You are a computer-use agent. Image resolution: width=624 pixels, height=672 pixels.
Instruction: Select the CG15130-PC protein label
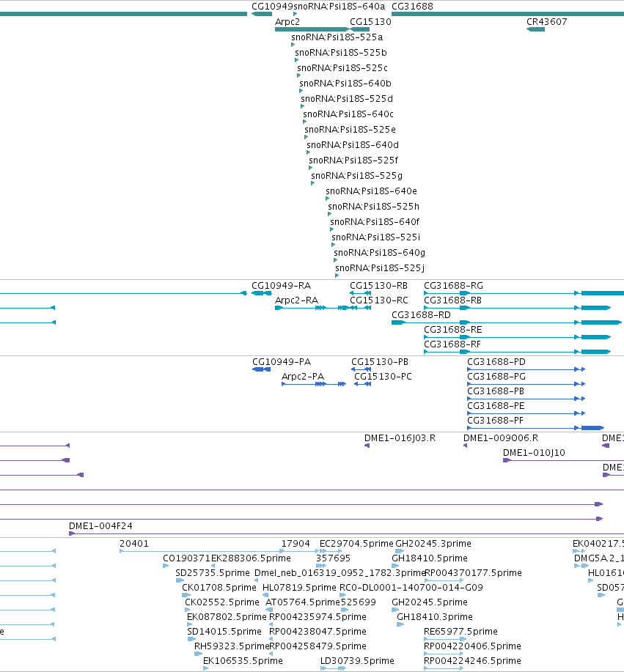[x=383, y=377]
